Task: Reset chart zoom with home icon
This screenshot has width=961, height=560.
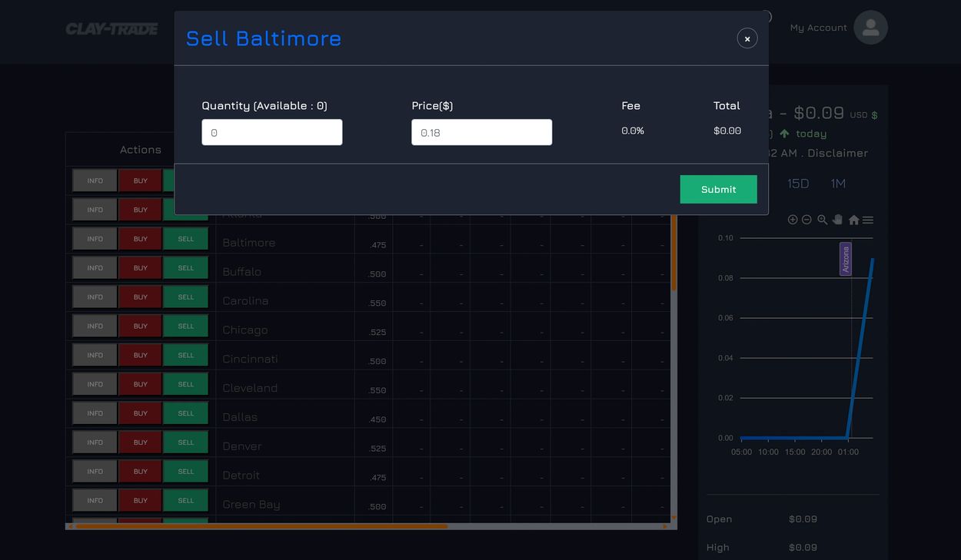Action: click(853, 220)
